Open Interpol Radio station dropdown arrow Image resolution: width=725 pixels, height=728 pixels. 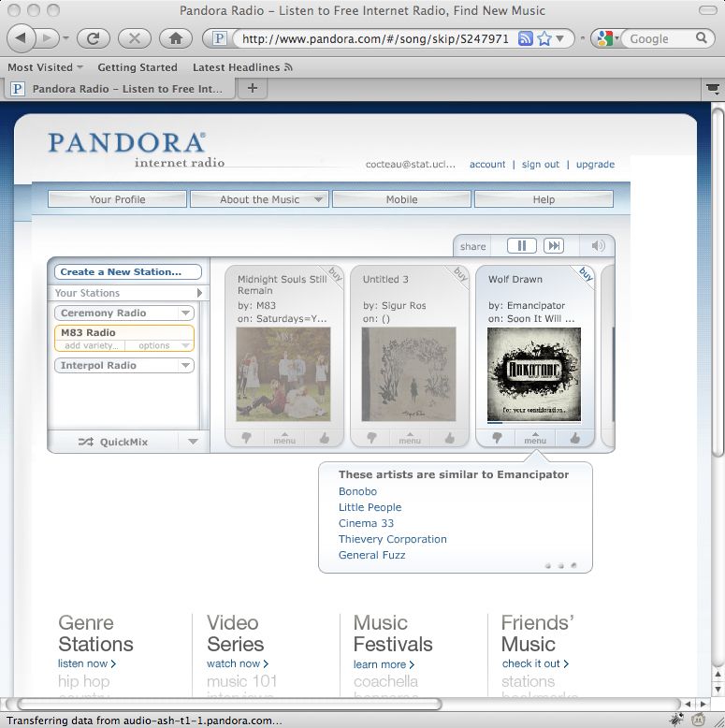tap(185, 365)
